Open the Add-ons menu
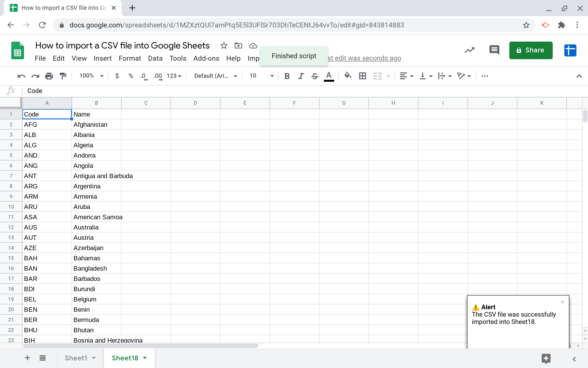This screenshot has width=588, height=368. (x=206, y=58)
